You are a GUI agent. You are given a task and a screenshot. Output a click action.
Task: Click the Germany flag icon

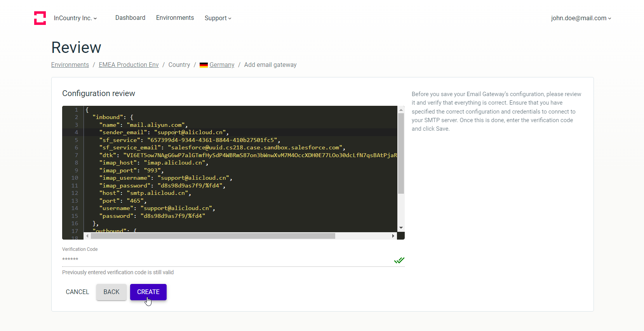tap(204, 65)
